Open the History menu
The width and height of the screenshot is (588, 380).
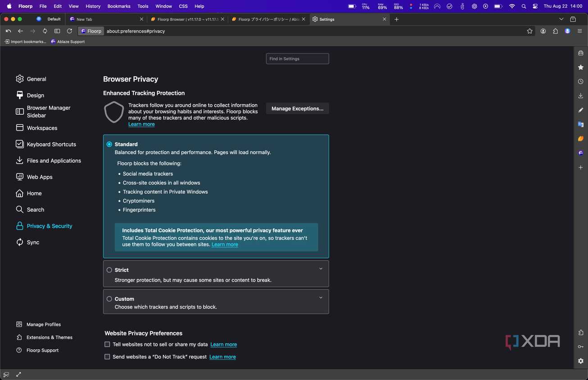pyautogui.click(x=93, y=6)
